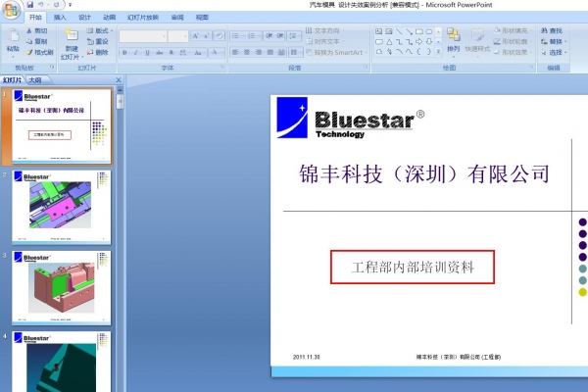Open the line spacing dropdown
588x392 pixels.
[x=294, y=36]
